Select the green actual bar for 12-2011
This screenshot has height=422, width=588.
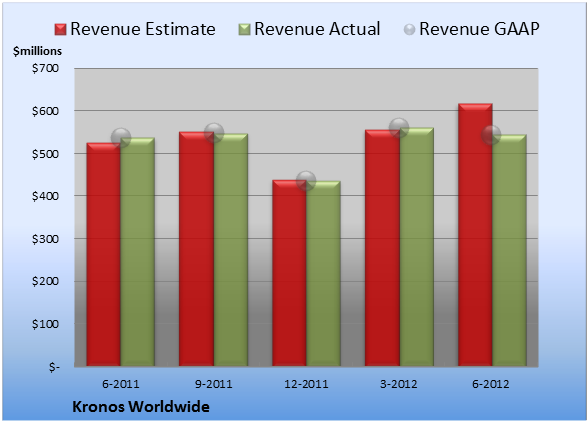coord(324,273)
